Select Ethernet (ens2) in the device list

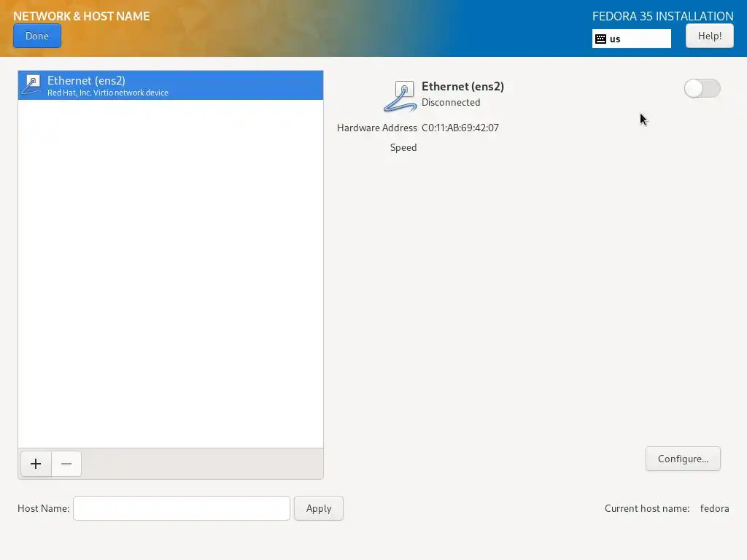click(x=171, y=85)
